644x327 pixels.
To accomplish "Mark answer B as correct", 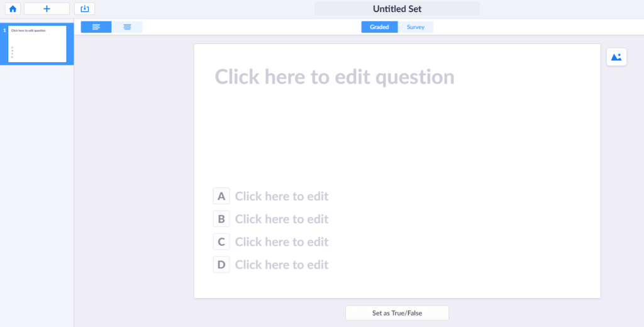I will (221, 219).
